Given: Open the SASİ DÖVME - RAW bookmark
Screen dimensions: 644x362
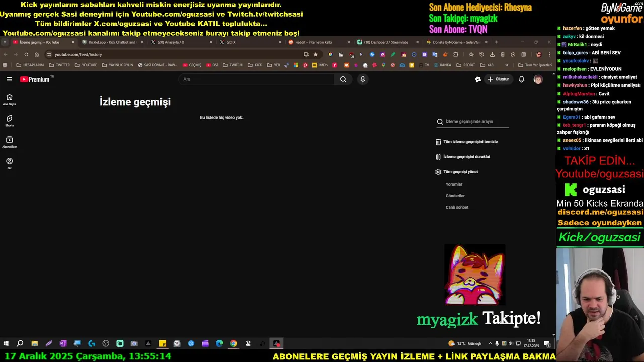Looking at the screenshot, I should [x=157, y=65].
